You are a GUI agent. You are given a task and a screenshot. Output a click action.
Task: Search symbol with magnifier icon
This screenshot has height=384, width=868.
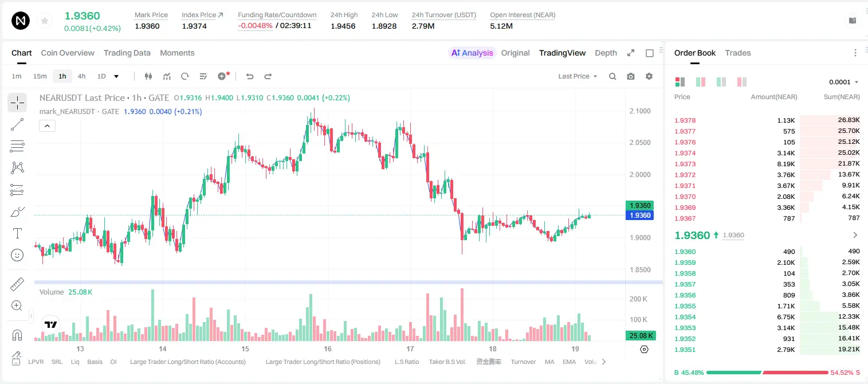point(612,76)
